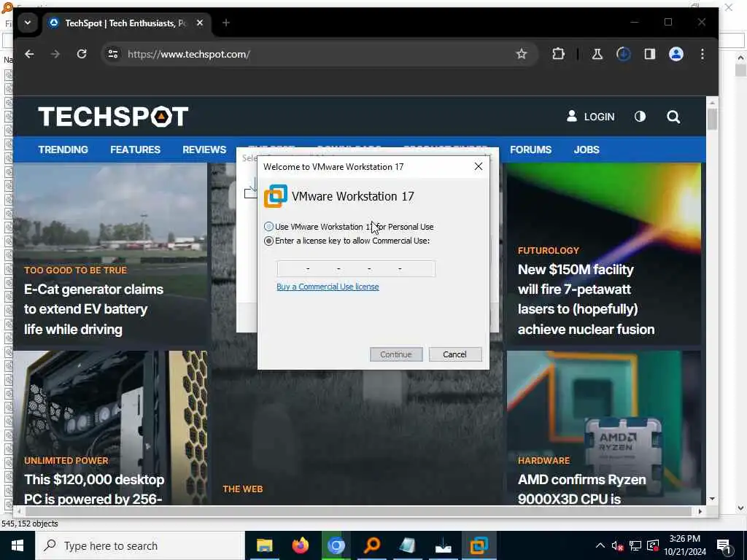Open the Windows Start menu
747x560 pixels.
tap(18, 545)
